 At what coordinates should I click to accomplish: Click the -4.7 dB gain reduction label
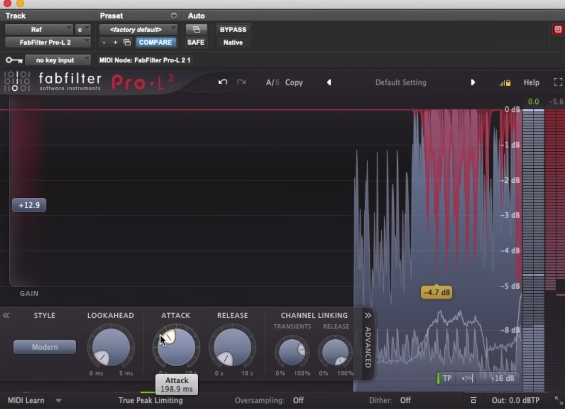(x=436, y=292)
